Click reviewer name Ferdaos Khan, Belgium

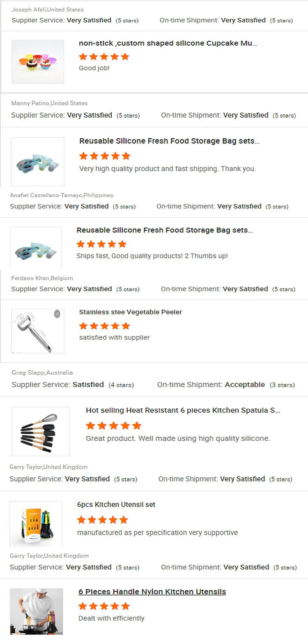pos(42,278)
